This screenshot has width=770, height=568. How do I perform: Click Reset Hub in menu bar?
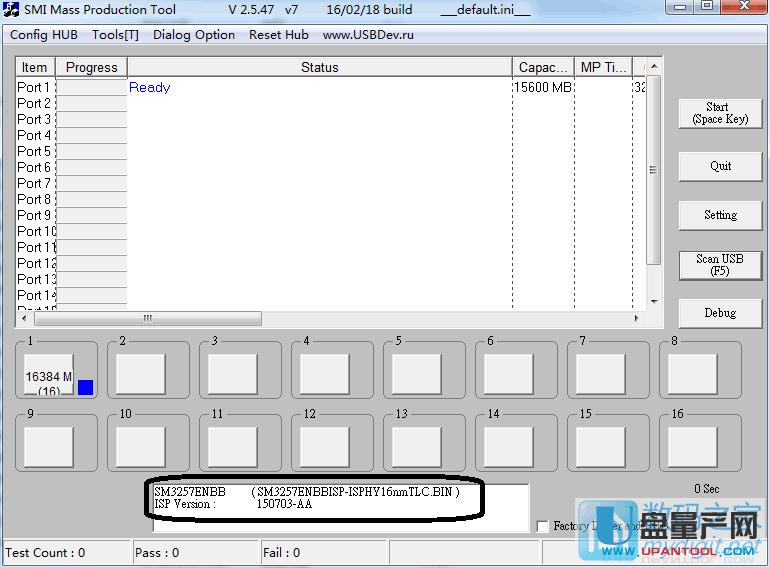tap(278, 35)
